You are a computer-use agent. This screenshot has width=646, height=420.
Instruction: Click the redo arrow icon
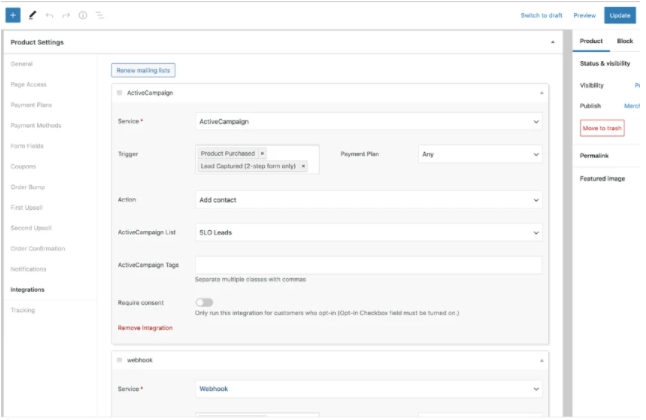(66, 15)
